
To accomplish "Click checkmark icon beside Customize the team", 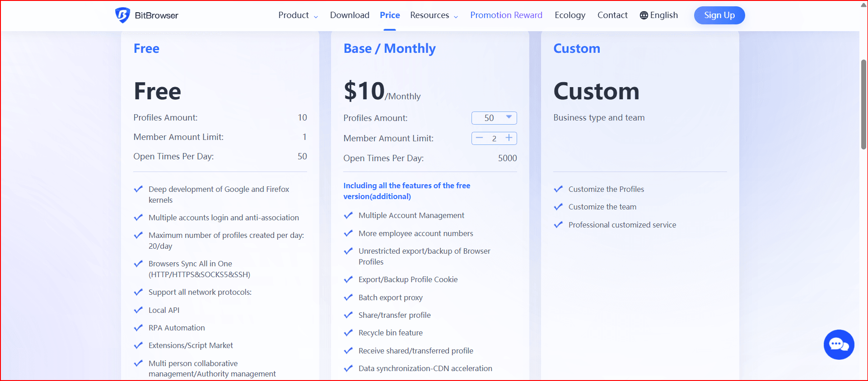I will 558,207.
